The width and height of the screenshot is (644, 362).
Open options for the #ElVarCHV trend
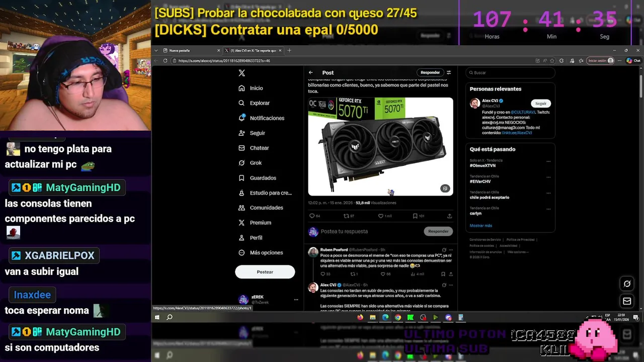(x=548, y=177)
